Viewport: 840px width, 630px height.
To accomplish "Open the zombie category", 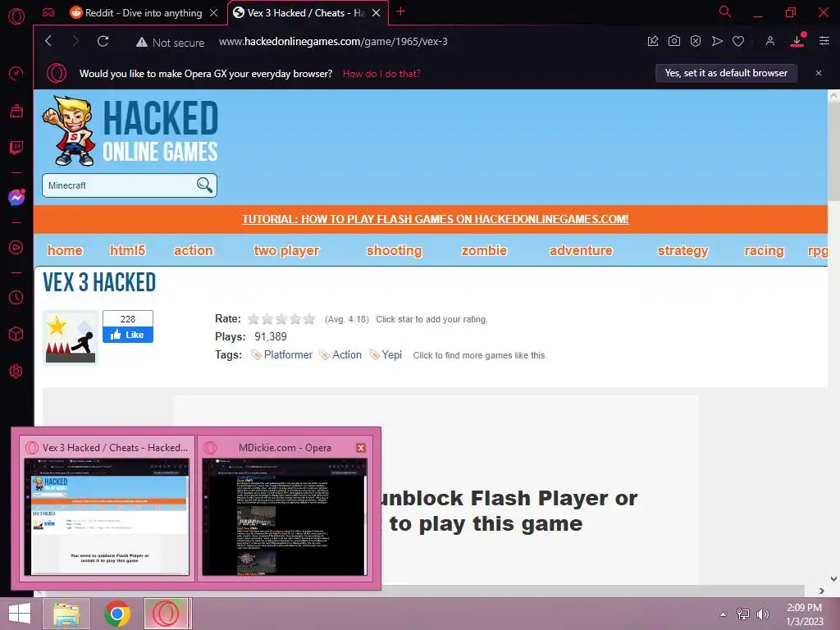I will (x=484, y=250).
